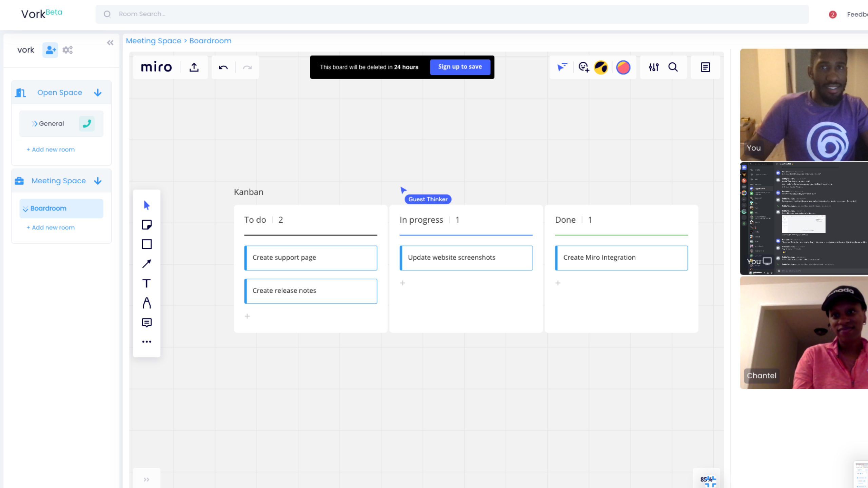Choose the pen drawing tool

pos(146,303)
